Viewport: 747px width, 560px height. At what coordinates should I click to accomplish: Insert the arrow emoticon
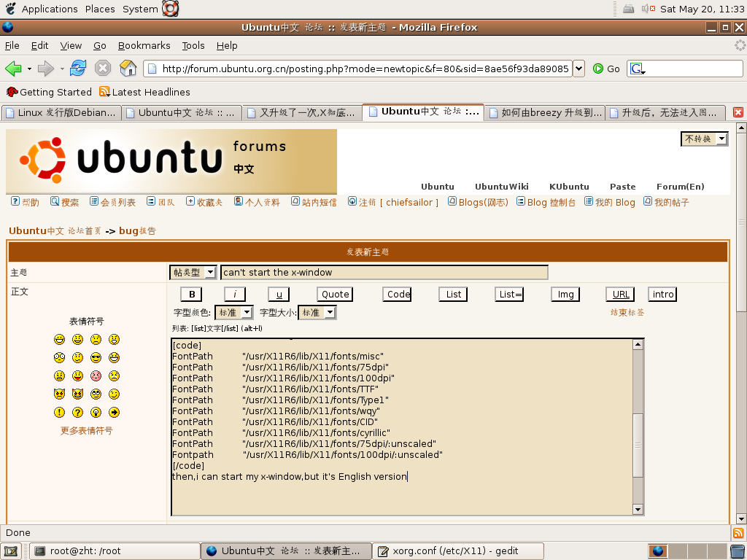[114, 413]
